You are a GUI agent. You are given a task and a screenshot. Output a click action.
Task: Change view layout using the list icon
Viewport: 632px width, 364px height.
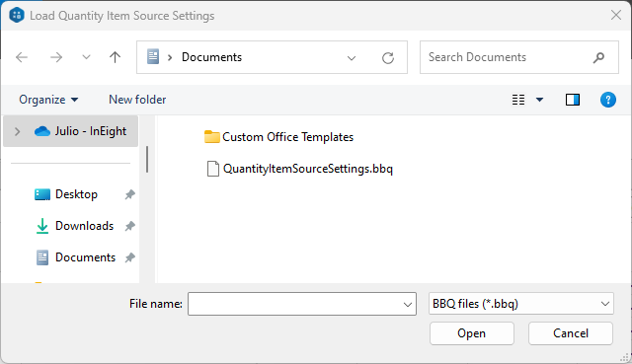click(518, 100)
